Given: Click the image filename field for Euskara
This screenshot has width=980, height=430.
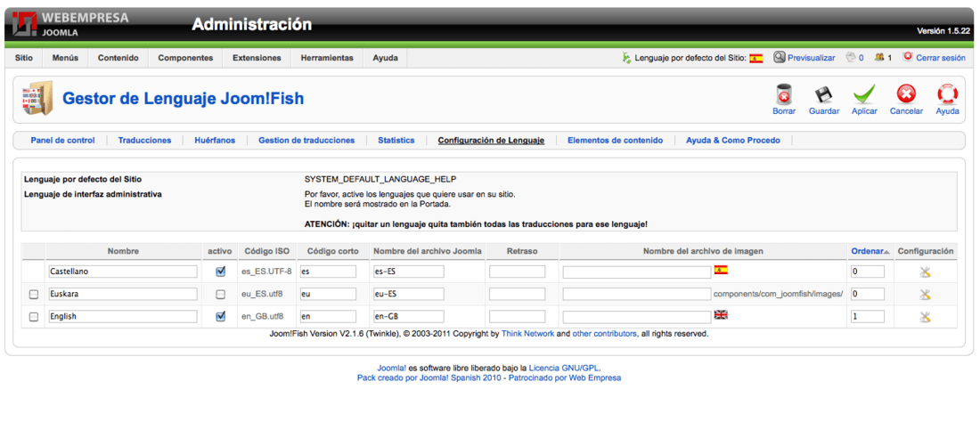Looking at the screenshot, I should [x=637, y=295].
